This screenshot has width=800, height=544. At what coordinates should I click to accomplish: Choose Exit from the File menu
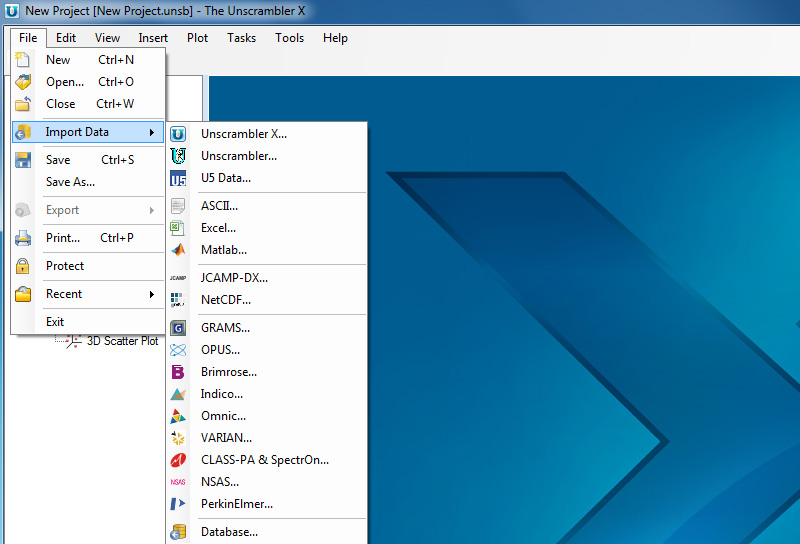(55, 322)
